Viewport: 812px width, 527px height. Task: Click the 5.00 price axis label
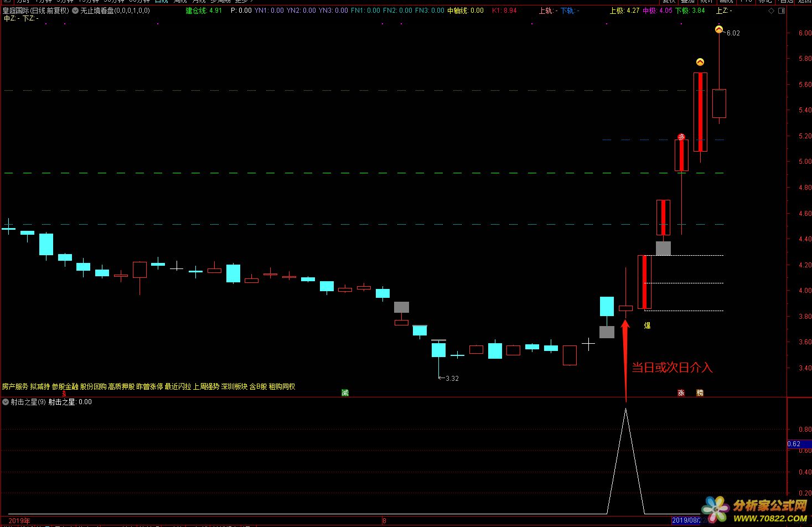pos(805,162)
